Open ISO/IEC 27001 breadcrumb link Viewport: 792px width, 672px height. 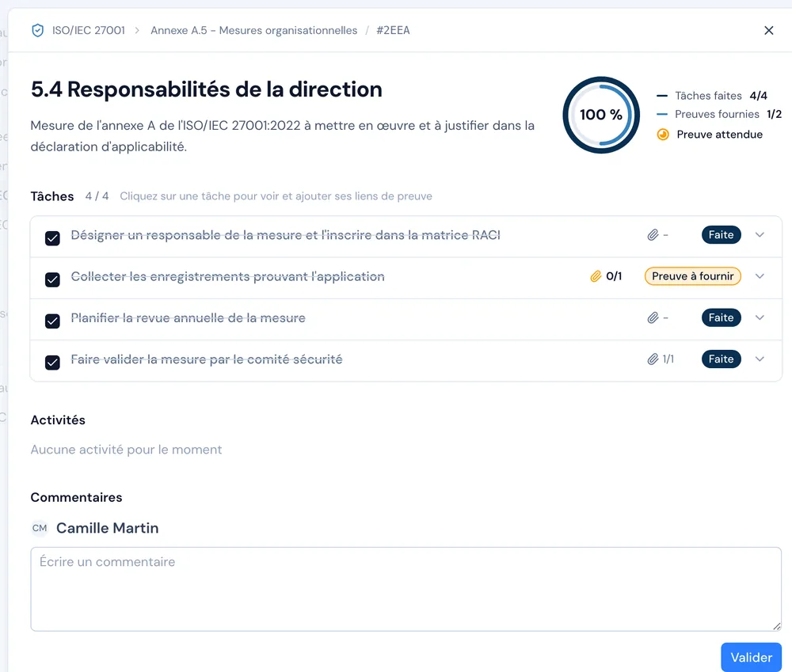point(89,30)
